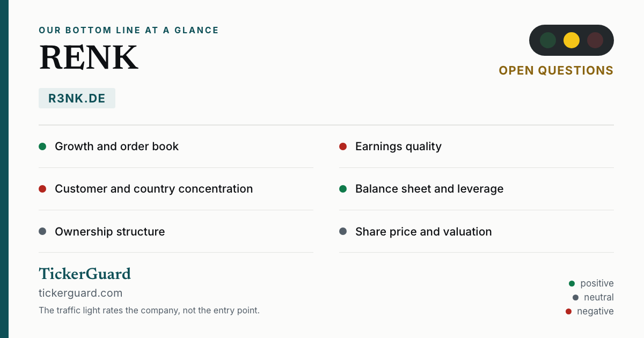Image resolution: width=644 pixels, height=338 pixels.
Task: Select the Growth and order book row
Action: [176, 146]
